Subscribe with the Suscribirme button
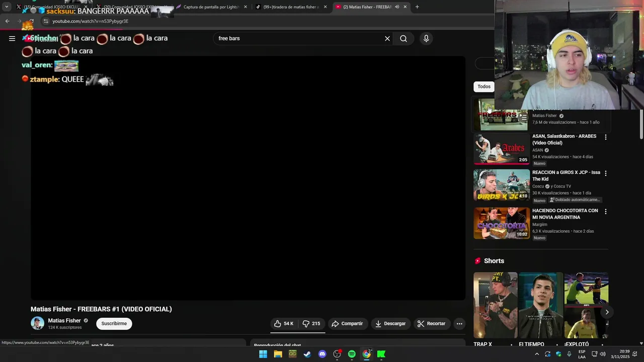This screenshot has width=644, height=362. (x=114, y=324)
